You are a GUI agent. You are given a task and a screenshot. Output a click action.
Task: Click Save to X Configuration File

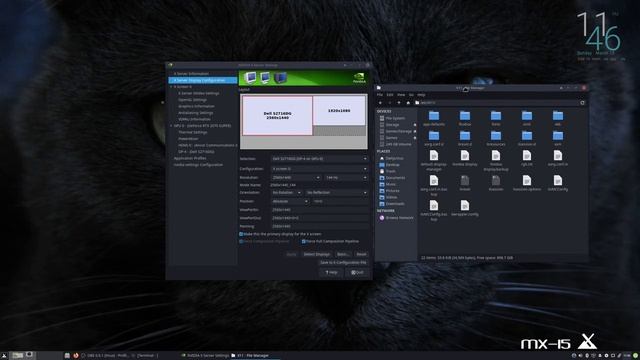pyautogui.click(x=343, y=262)
